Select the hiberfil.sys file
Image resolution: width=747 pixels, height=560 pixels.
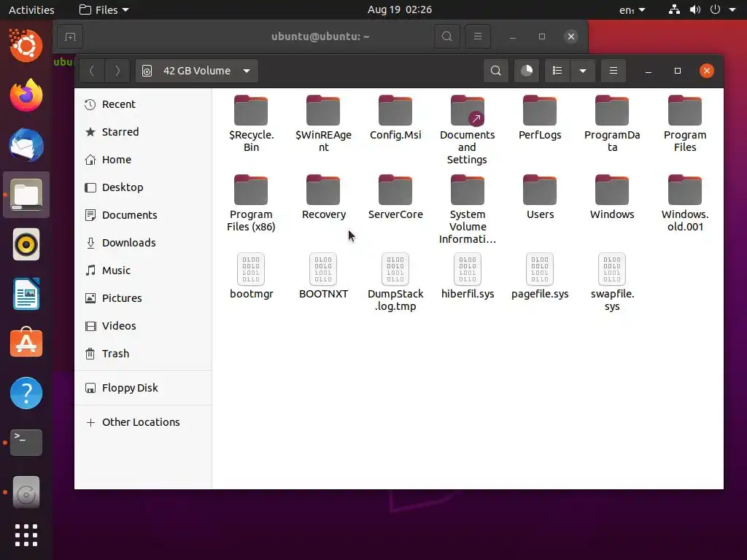pyautogui.click(x=468, y=276)
